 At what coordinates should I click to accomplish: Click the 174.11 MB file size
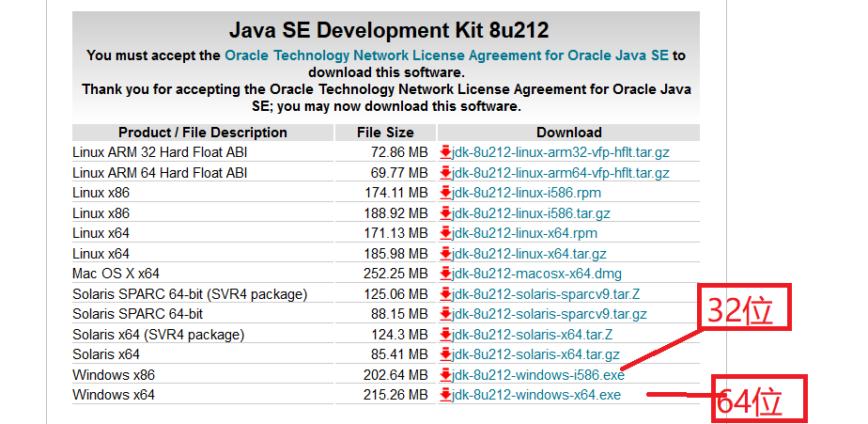[395, 193]
